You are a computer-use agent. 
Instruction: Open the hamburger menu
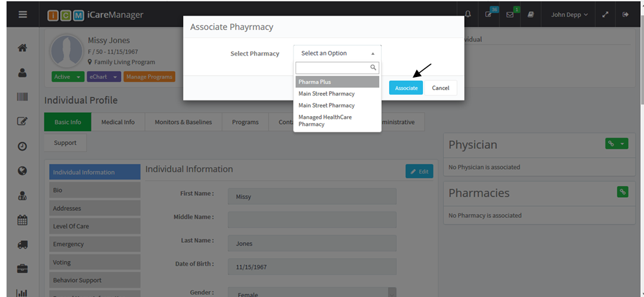point(23,14)
